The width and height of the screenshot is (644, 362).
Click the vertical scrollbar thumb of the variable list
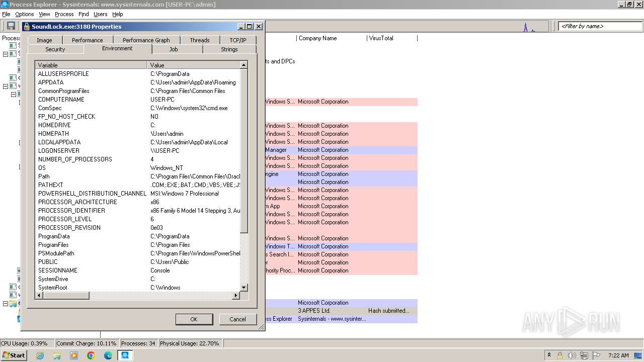tap(244, 151)
